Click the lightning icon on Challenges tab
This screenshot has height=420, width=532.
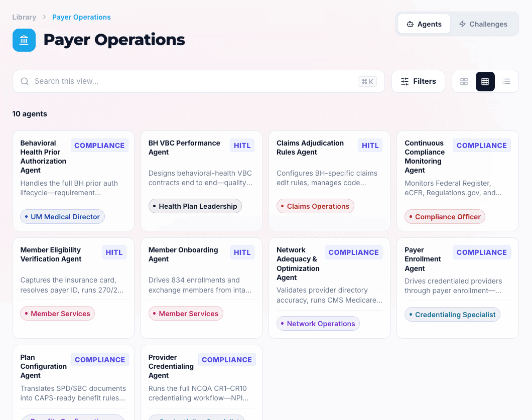click(462, 24)
